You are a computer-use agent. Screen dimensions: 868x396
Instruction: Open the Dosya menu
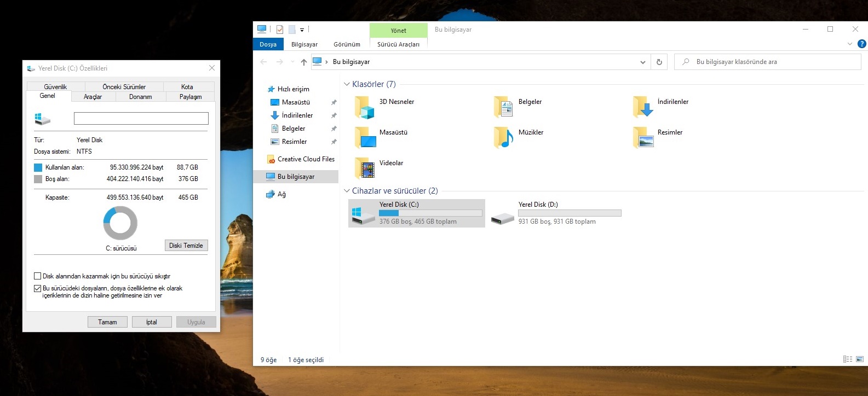tap(268, 44)
